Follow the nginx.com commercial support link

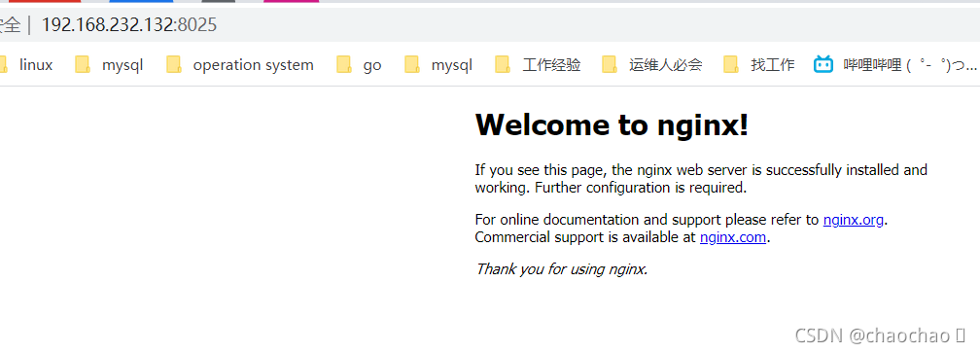click(732, 237)
